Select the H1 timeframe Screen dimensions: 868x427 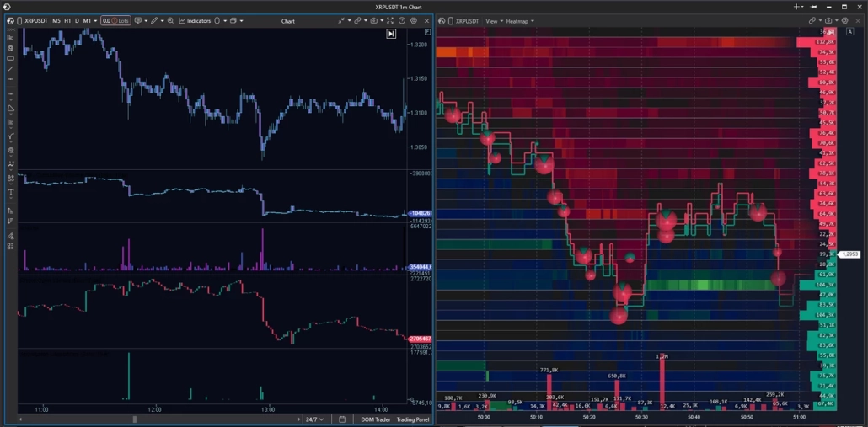click(67, 20)
